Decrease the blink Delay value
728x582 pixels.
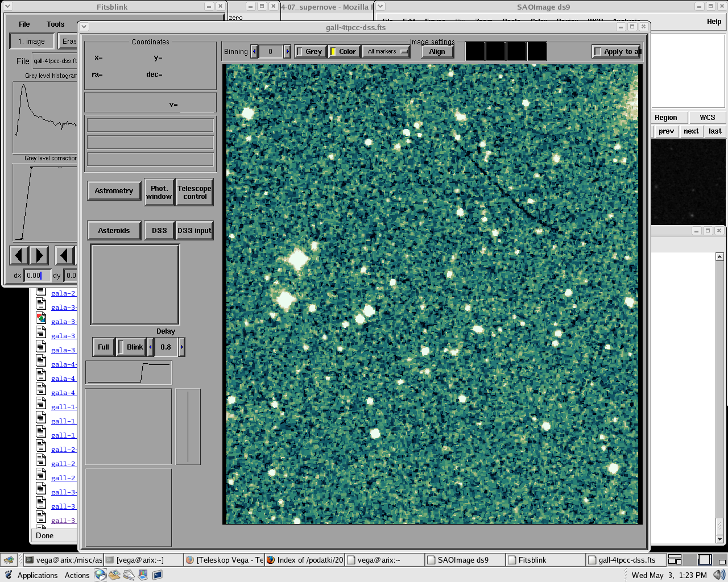(150, 347)
